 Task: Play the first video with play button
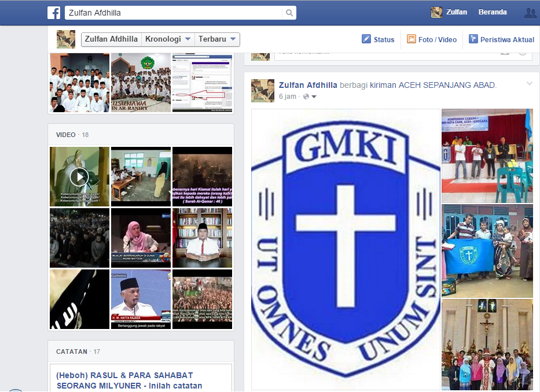click(79, 176)
